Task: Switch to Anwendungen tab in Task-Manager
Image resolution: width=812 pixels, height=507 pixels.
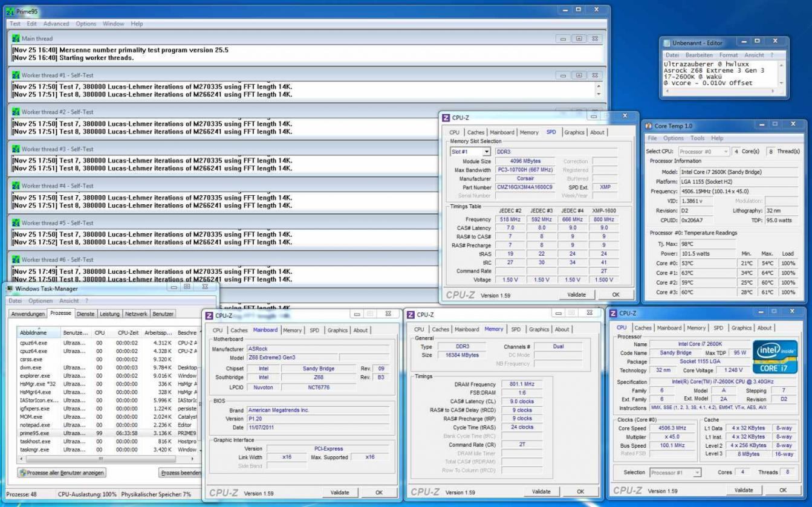Action: (28, 314)
